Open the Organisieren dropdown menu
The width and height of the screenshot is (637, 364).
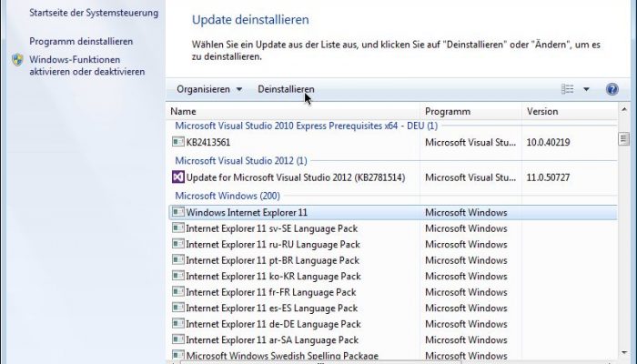tap(209, 89)
